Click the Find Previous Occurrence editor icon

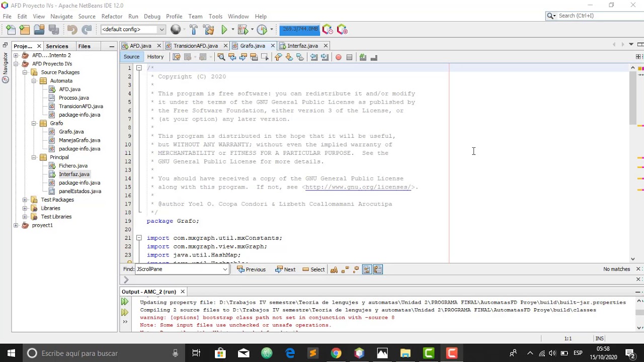pos(232,57)
